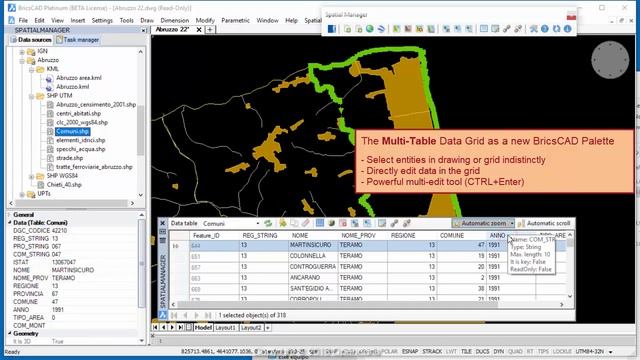Open the Dimension menu

[x=175, y=20]
